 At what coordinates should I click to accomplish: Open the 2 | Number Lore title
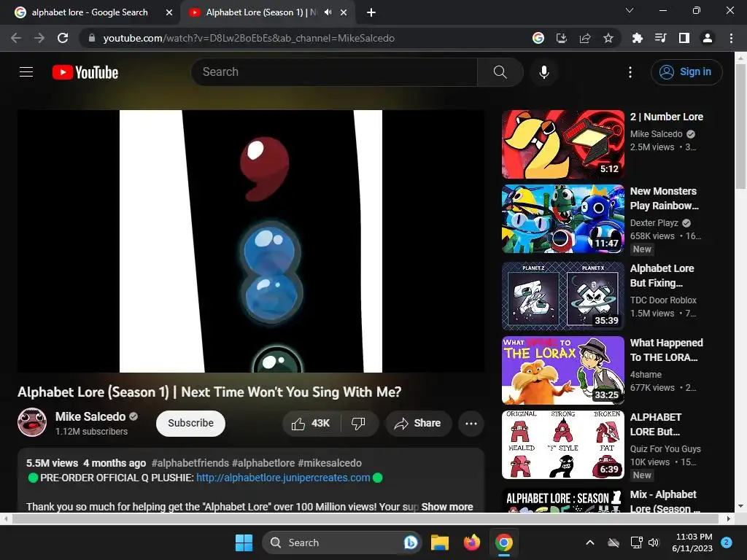pos(667,117)
